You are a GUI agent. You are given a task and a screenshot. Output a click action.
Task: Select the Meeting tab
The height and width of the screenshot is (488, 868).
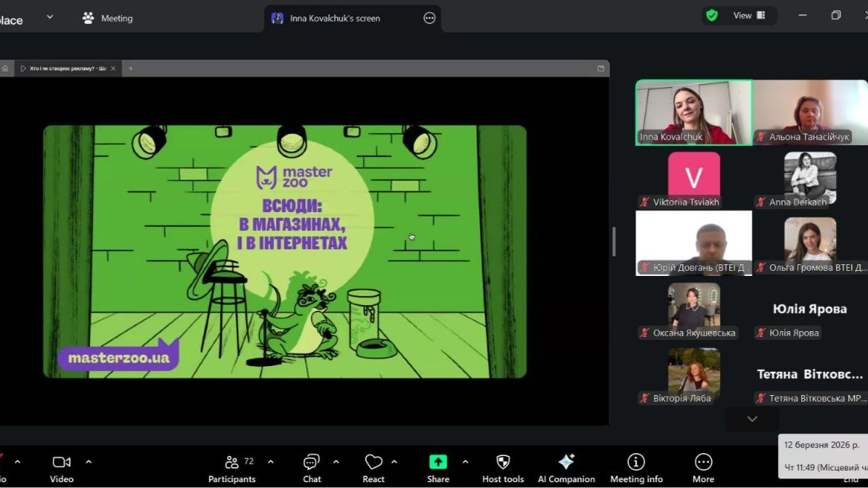[x=108, y=18]
